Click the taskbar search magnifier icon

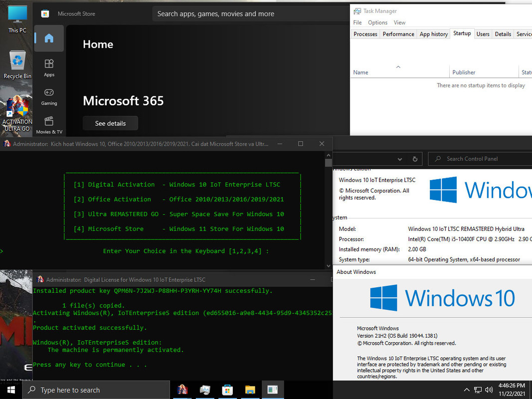pyautogui.click(x=31, y=390)
